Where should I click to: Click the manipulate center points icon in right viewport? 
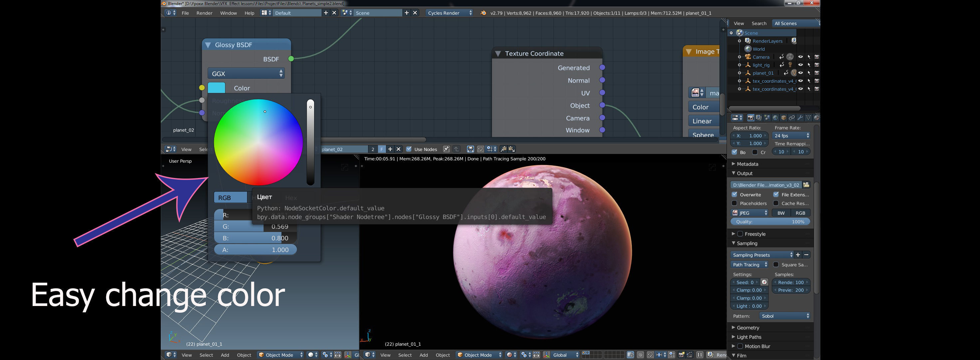[x=536, y=355]
